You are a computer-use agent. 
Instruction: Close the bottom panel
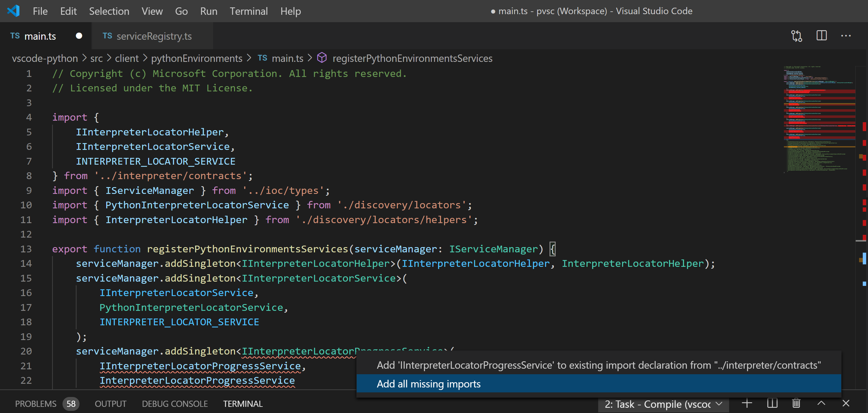846,403
